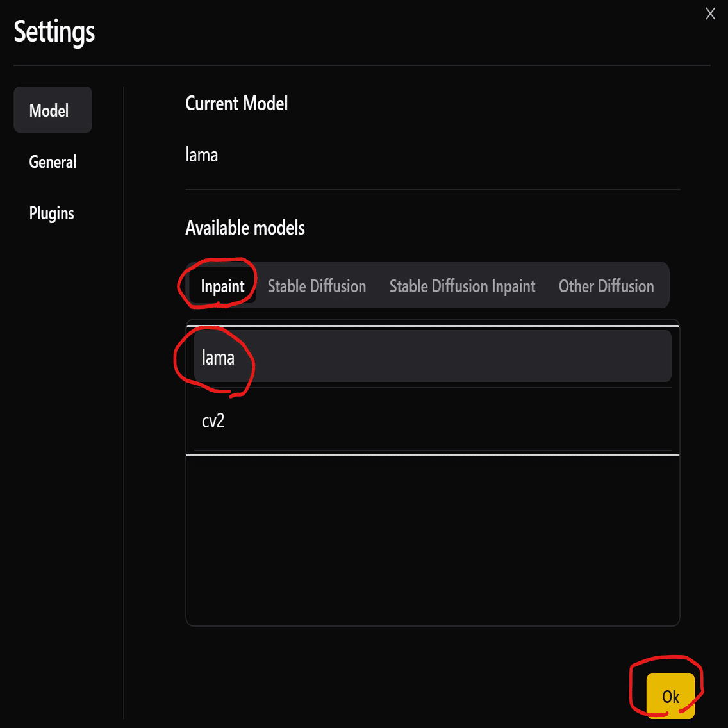Choose the lama model in the list
This screenshot has height=728, width=728.
coord(433,357)
